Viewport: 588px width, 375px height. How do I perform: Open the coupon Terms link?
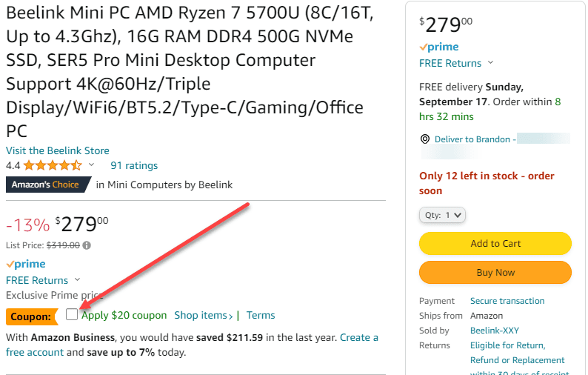(x=261, y=315)
